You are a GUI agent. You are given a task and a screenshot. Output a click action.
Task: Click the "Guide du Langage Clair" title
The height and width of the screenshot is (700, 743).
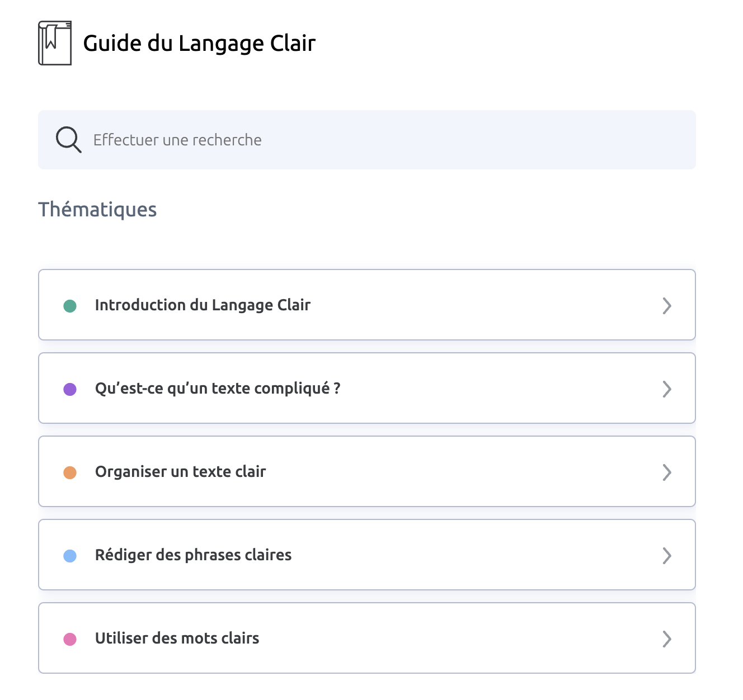pyautogui.click(x=199, y=44)
